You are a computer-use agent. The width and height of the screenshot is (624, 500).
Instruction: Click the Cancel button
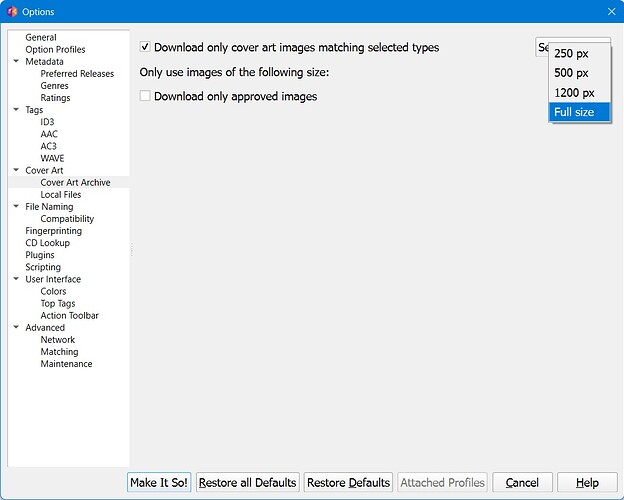coord(522,482)
